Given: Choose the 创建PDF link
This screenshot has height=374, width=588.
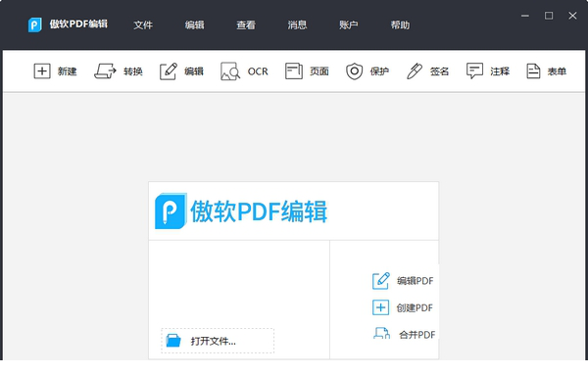Looking at the screenshot, I should 415,307.
